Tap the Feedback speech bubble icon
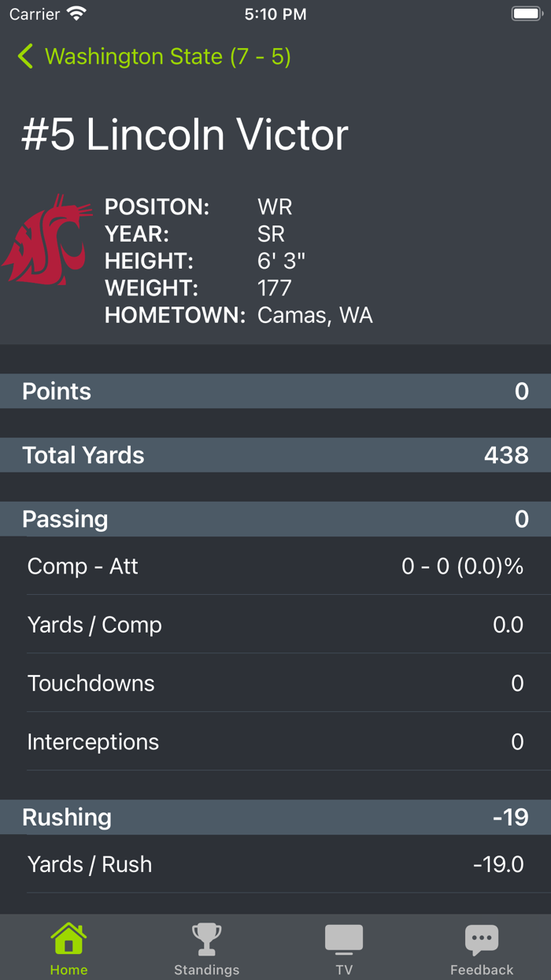This screenshot has height=980, width=551. 482,938
